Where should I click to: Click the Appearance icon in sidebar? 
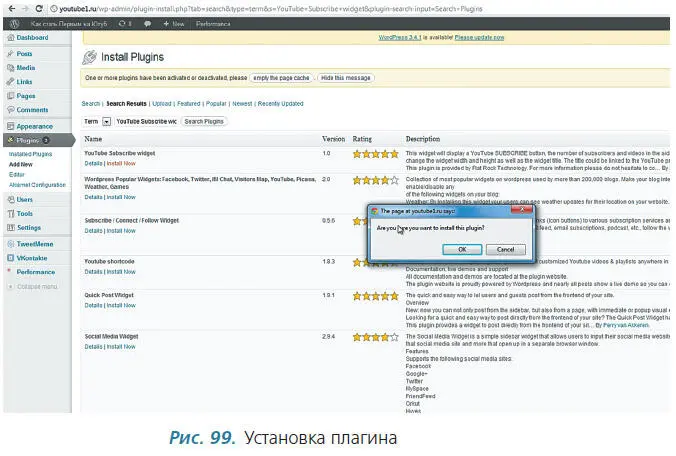(11, 126)
